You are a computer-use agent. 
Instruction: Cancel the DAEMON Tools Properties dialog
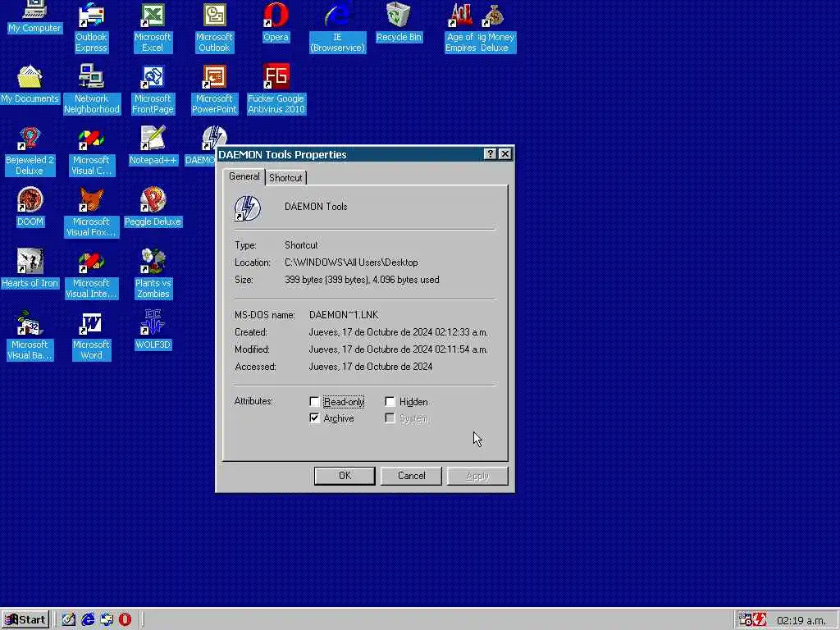[x=412, y=476]
